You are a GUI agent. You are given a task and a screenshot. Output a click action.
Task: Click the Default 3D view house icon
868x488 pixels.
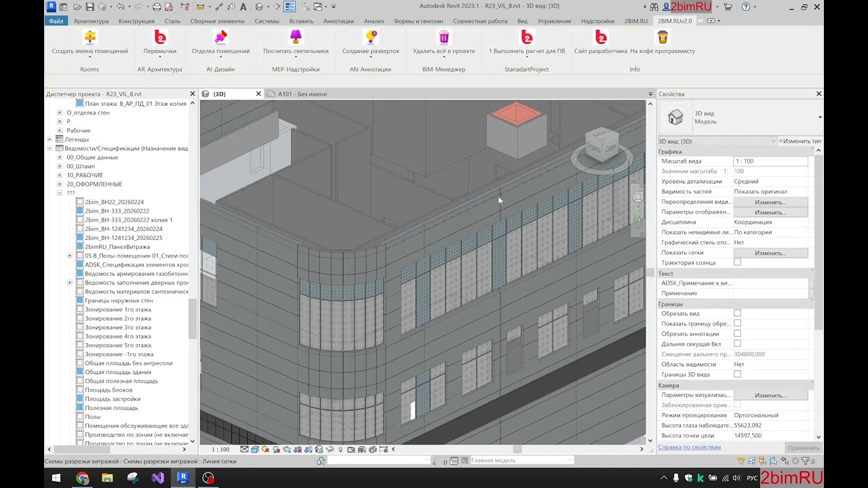259,7
